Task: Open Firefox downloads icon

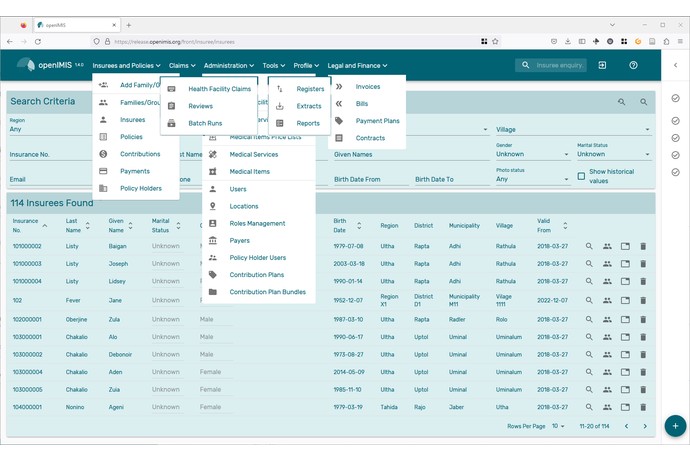Action: click(568, 41)
